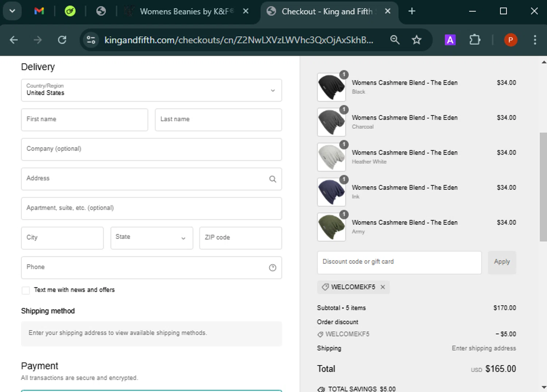This screenshot has height=392, width=547.
Task: Click the First name field
Action: pos(85,119)
